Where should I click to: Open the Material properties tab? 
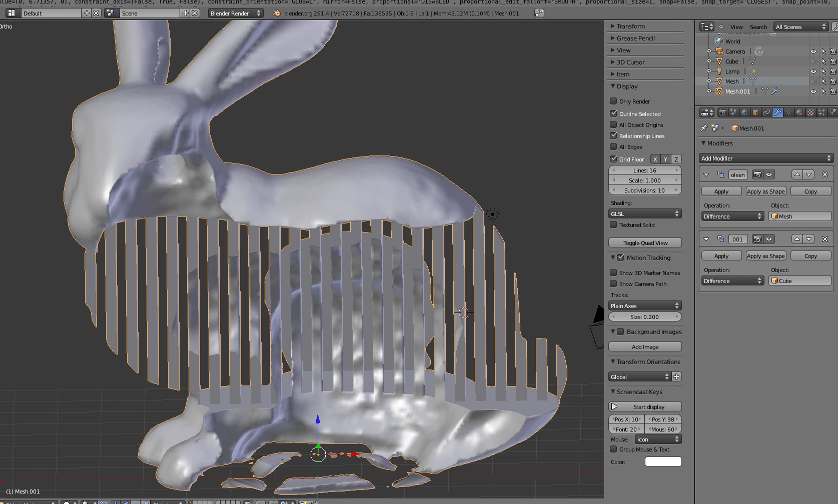click(x=799, y=113)
